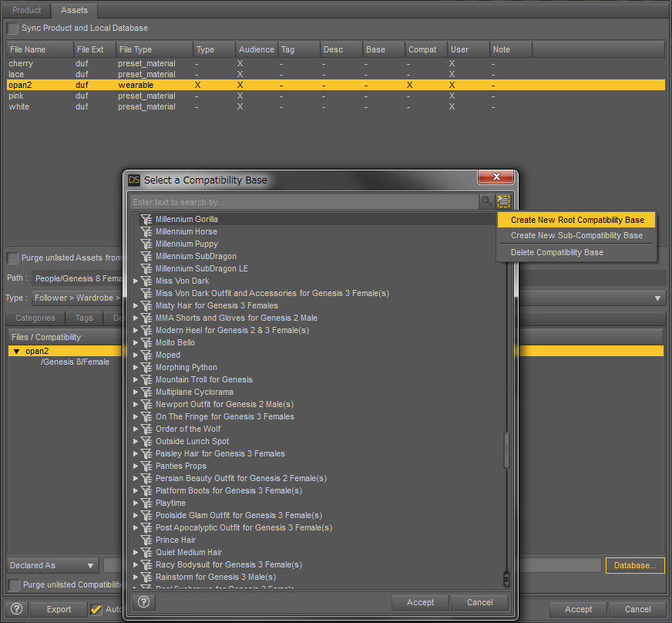
Task: Click the compatibility list vertical scrollbar thumb
Action: (x=506, y=450)
